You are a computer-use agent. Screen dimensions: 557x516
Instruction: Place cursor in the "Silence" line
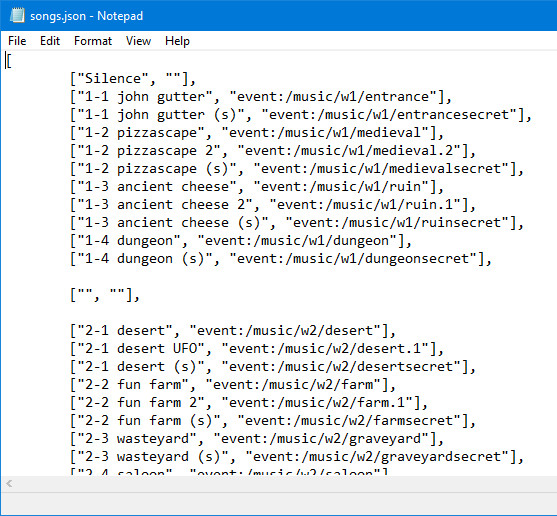tap(133, 79)
